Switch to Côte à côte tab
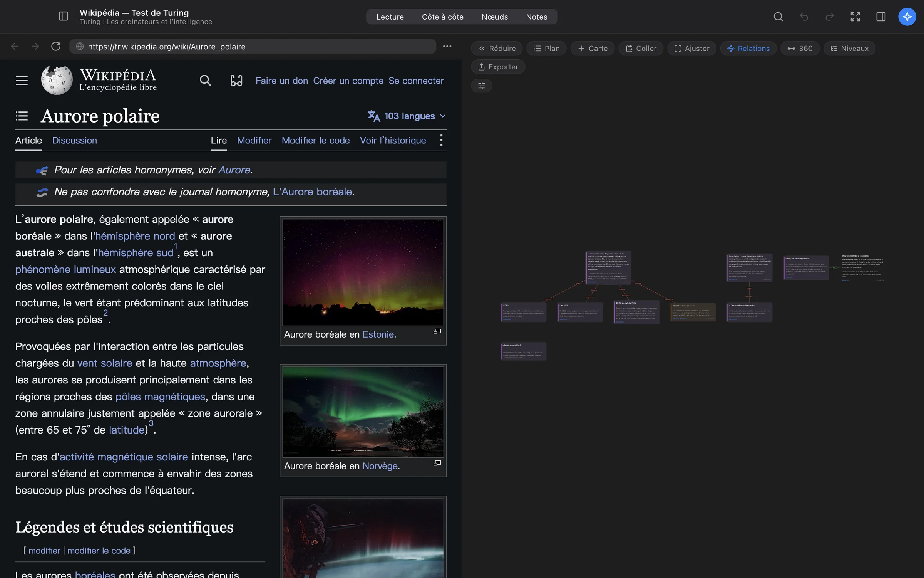The image size is (924, 578). [x=442, y=17]
